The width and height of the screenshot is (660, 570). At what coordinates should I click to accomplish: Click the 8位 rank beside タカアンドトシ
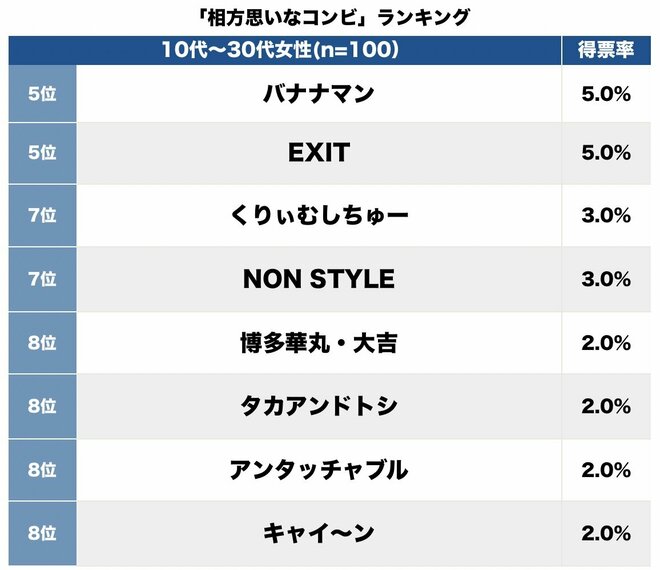[x=41, y=406]
